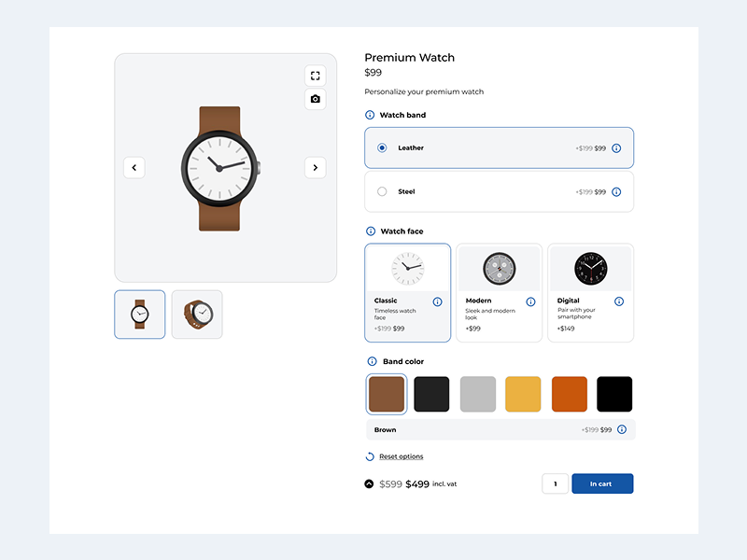Select the Steel radio button
This screenshot has height=560, width=747.
pyautogui.click(x=382, y=191)
